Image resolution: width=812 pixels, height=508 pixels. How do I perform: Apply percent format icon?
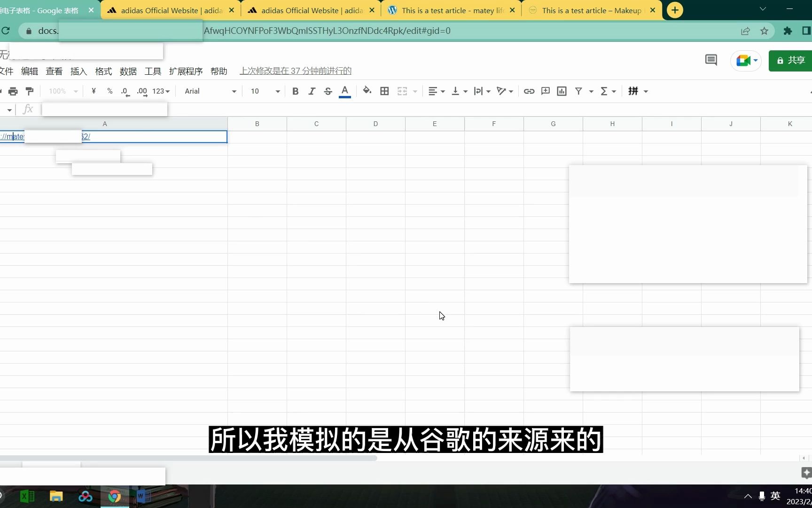(x=110, y=91)
